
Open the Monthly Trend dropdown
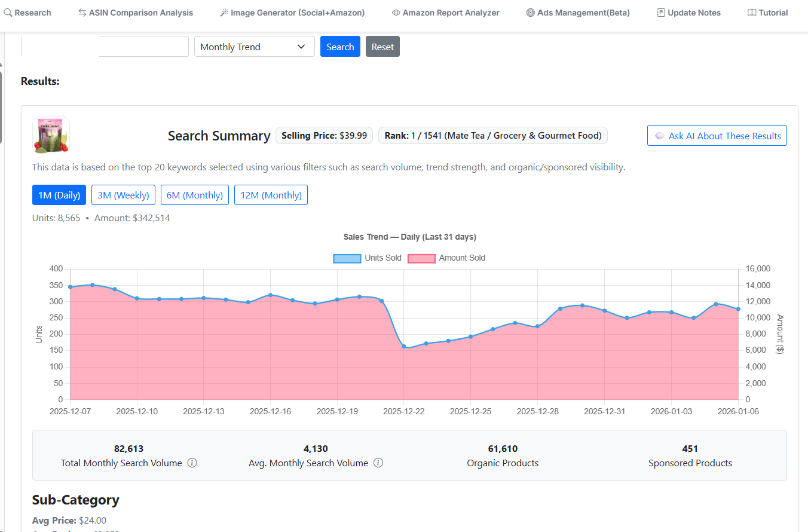point(254,47)
